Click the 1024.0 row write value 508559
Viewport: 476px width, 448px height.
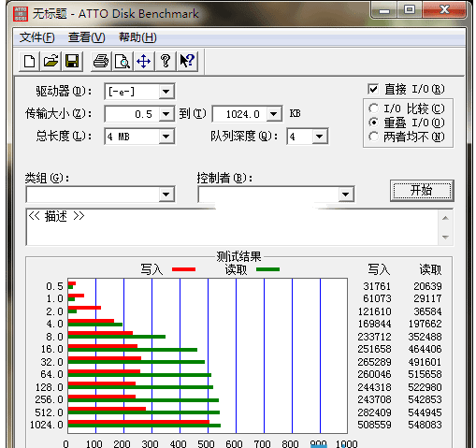[x=374, y=425]
